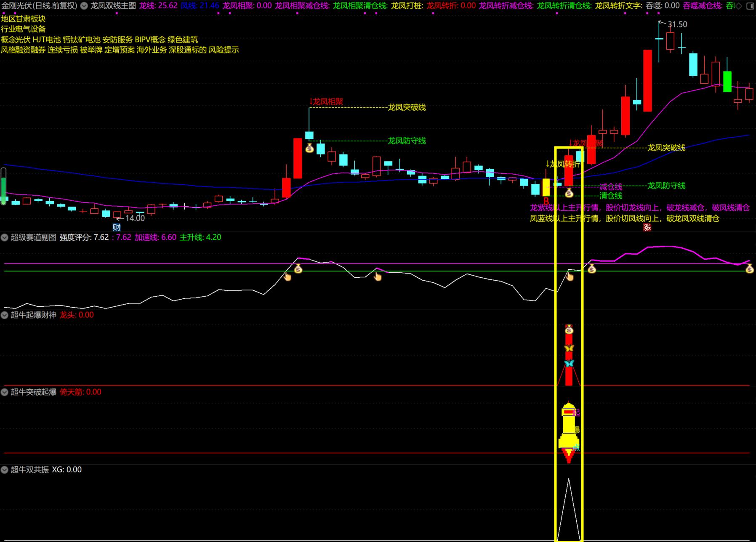Click the hand pointer under the small magenta bump
Viewport: 756px width, 542px height.
[x=378, y=276]
